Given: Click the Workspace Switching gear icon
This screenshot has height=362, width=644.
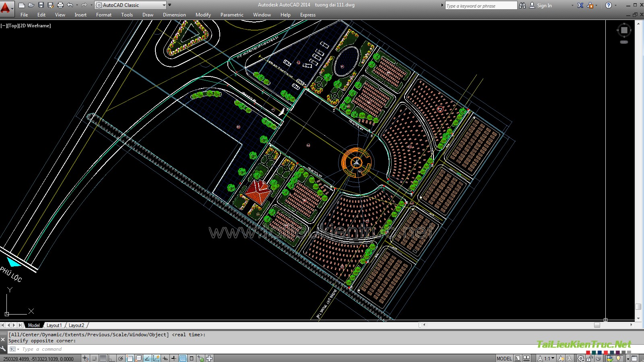Looking at the screenshot, I should [581, 358].
